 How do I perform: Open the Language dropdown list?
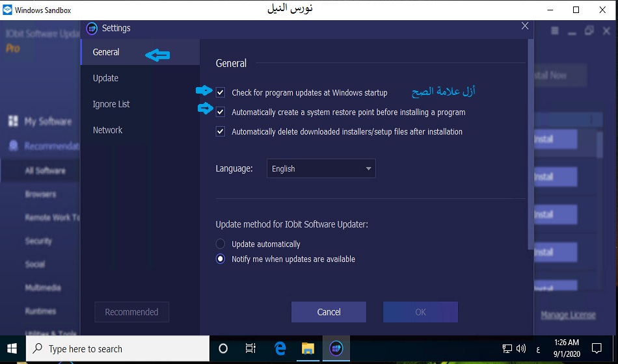click(321, 169)
